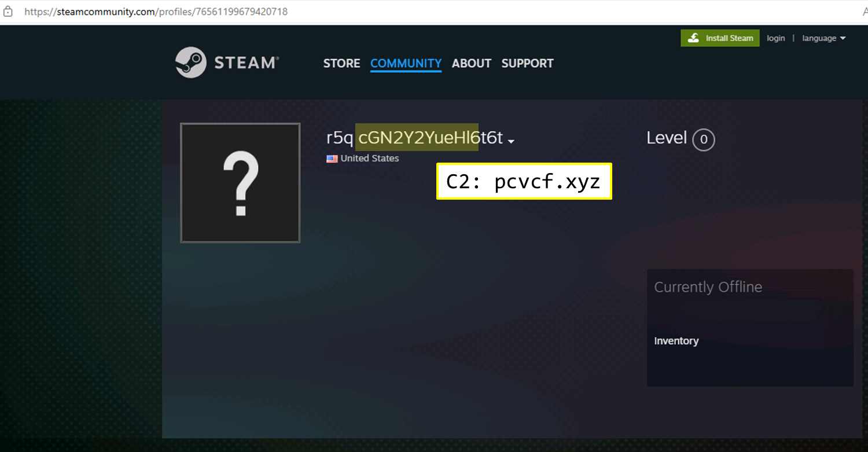Screen dimensions: 868x452
Task: Navigate to the SUPPORT menu item
Action: tap(527, 64)
